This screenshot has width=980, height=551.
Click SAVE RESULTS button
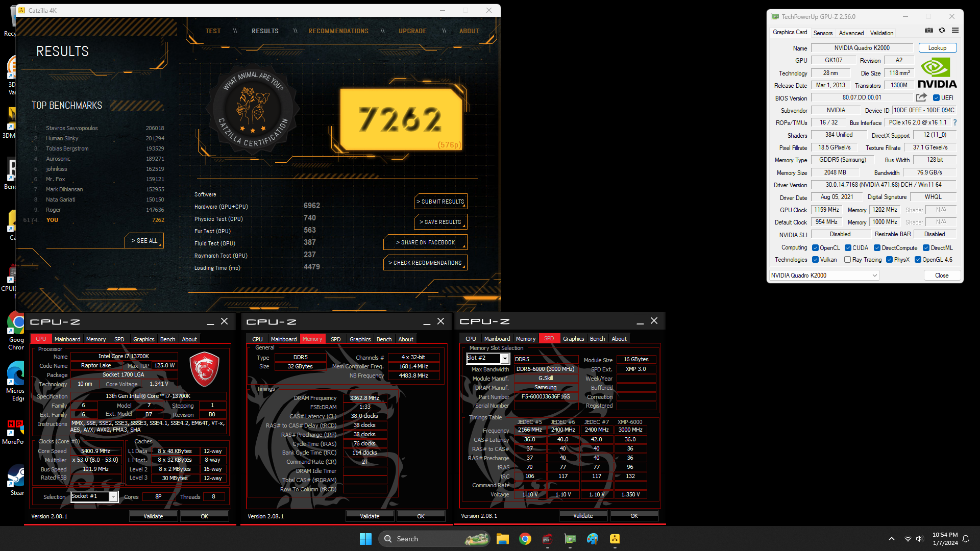click(440, 222)
